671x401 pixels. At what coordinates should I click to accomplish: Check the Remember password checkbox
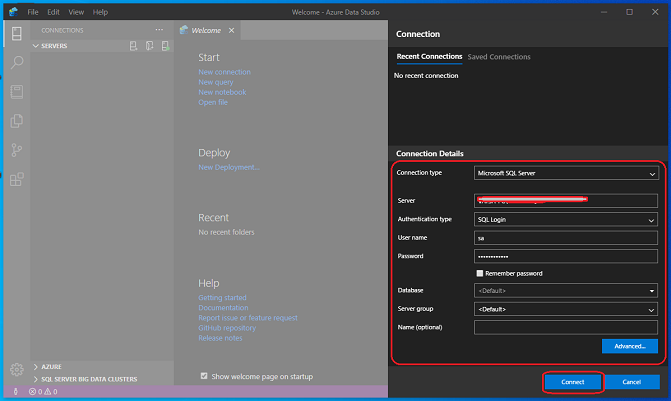[x=480, y=273]
